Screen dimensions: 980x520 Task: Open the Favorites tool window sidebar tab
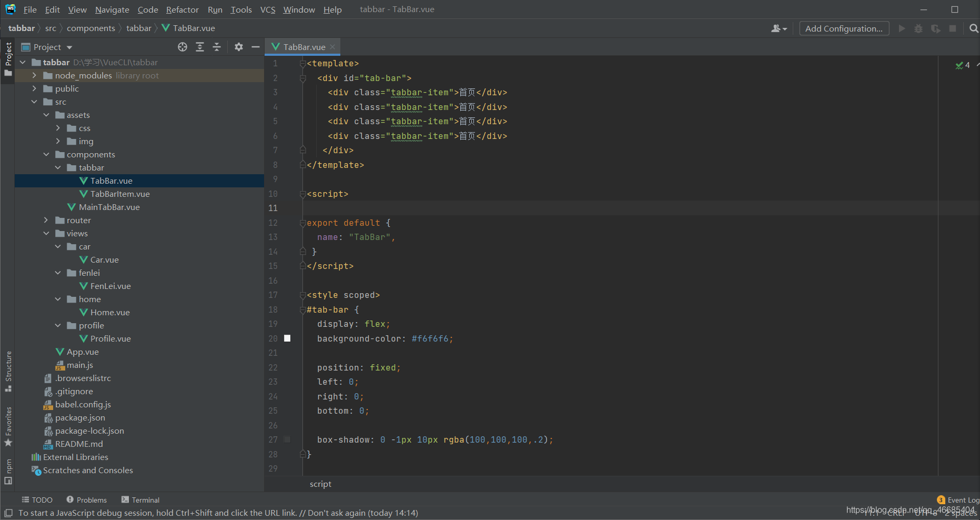point(8,427)
